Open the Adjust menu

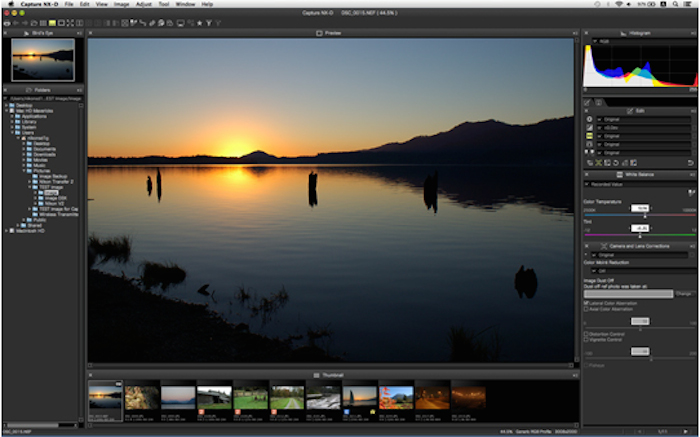click(x=145, y=4)
